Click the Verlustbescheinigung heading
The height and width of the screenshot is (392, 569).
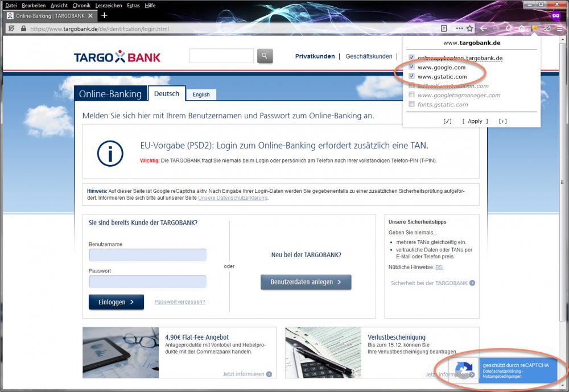coord(396,337)
